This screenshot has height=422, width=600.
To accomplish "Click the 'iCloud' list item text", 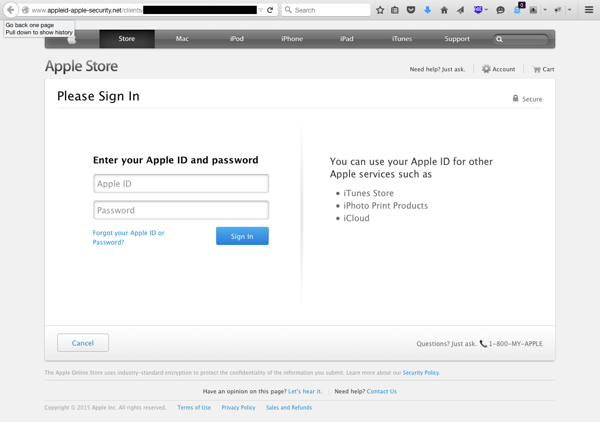I will (356, 218).
